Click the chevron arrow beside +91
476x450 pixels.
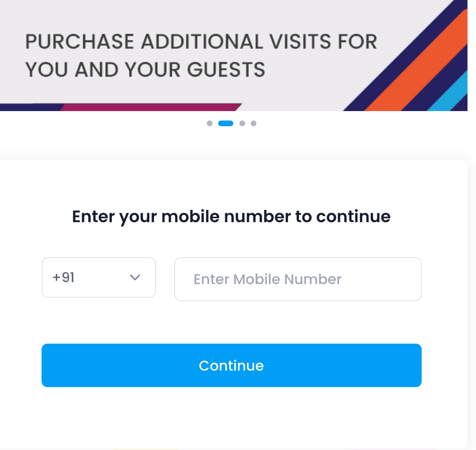(x=135, y=277)
